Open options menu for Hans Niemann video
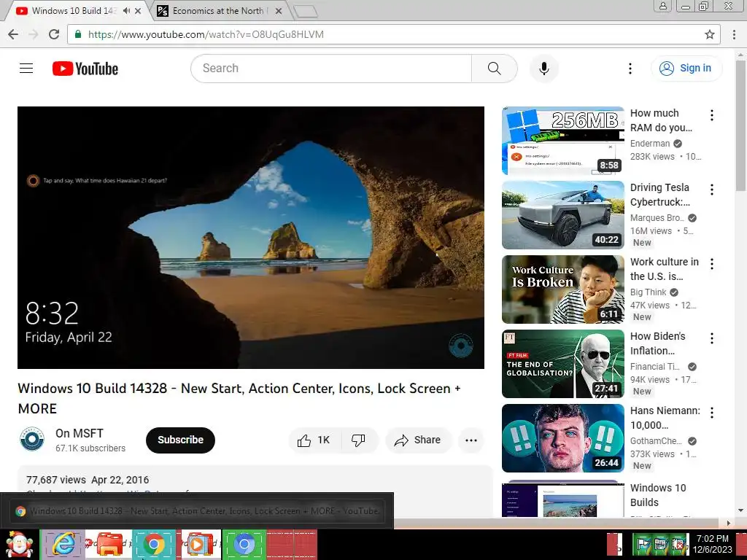 click(x=712, y=413)
